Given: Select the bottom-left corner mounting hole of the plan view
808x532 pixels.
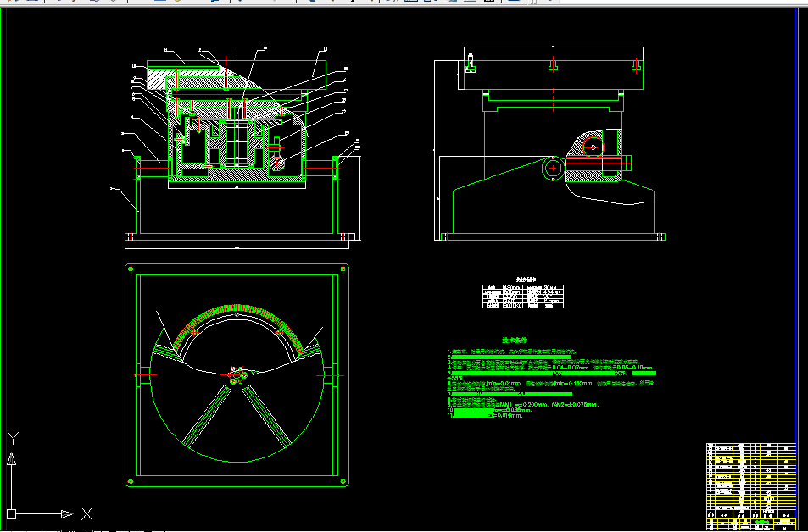Looking at the screenshot, I should 131,481.
